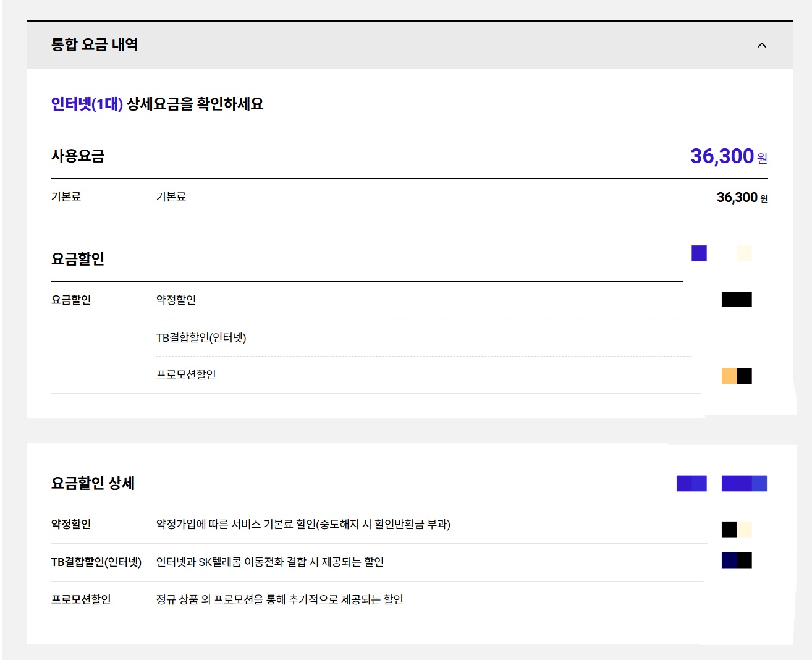Image resolution: width=812 pixels, height=660 pixels.
Task: Click orange-black block in 프로모션할인 row
Action: [x=737, y=376]
